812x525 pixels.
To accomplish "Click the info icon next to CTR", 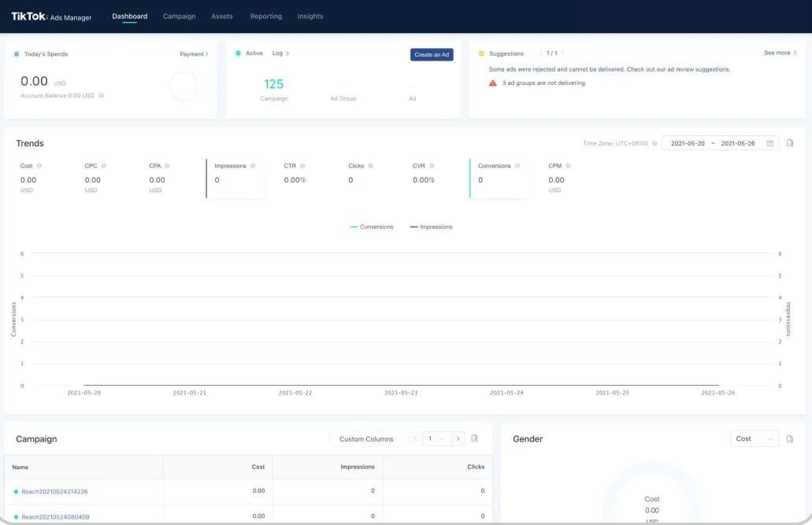I will click(x=302, y=166).
